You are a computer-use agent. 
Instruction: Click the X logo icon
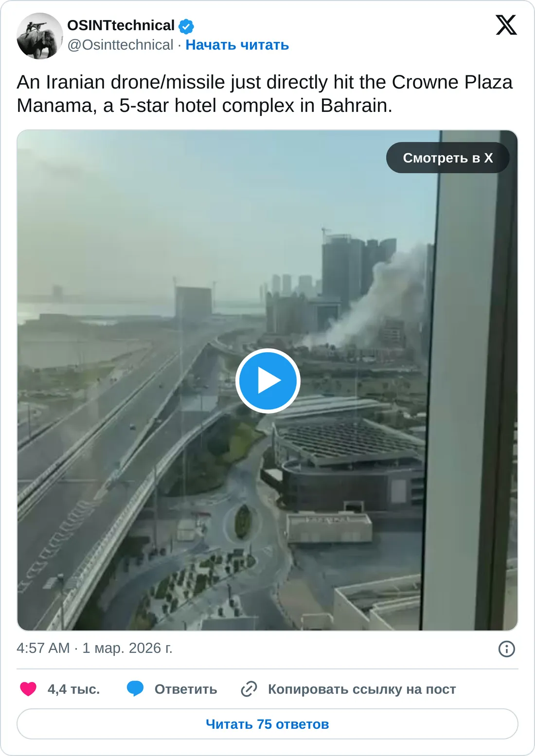coord(506,25)
